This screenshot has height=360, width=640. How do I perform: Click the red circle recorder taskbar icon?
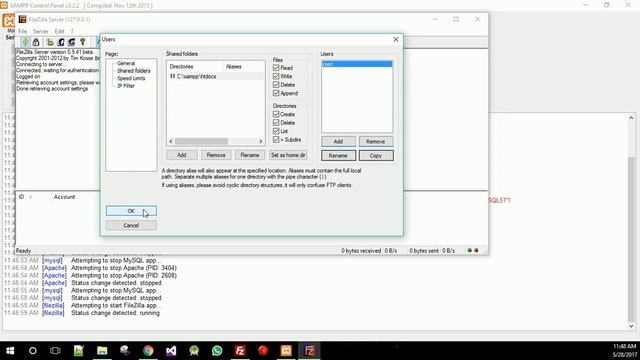pos(263,351)
